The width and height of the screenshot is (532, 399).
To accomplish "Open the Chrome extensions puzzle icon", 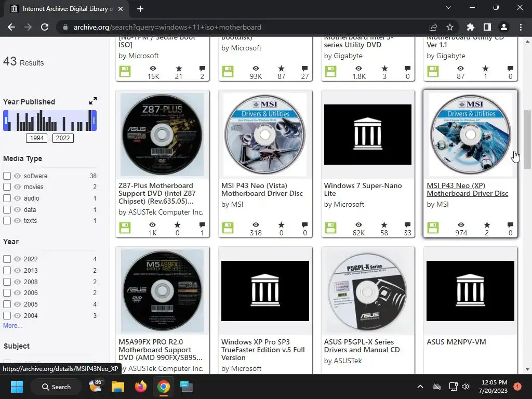I will 470,27.
